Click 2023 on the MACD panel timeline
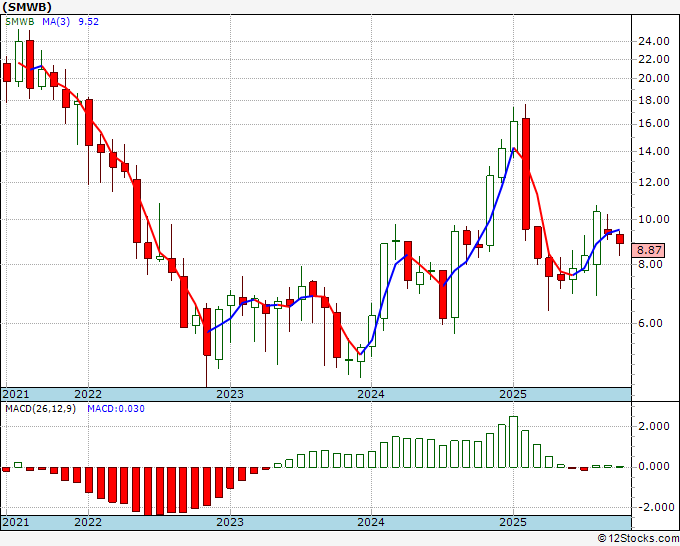Viewport: 680px width, 546px height. click(230, 522)
